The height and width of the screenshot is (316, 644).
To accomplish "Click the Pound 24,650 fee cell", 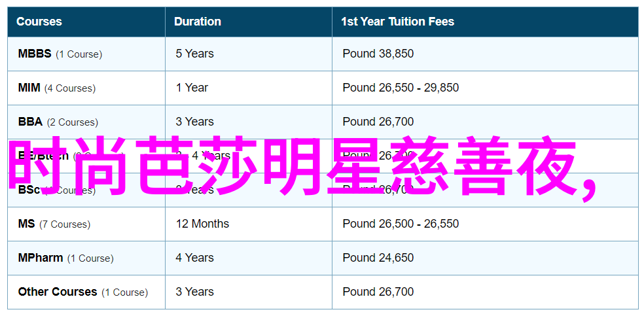I will [x=378, y=258].
